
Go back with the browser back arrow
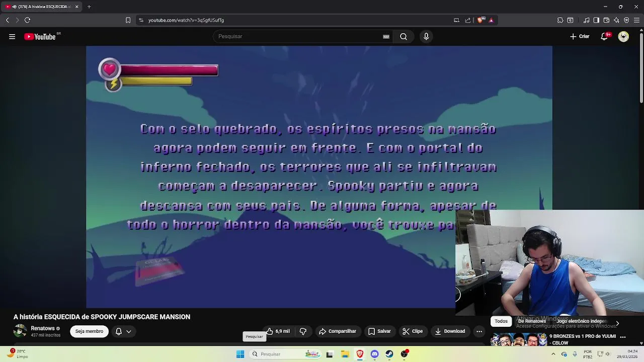point(7,20)
